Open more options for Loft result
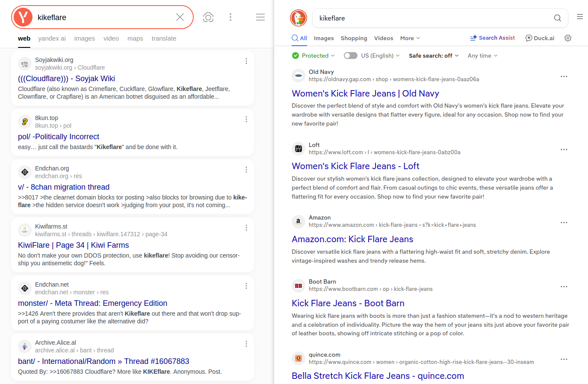 [564, 149]
